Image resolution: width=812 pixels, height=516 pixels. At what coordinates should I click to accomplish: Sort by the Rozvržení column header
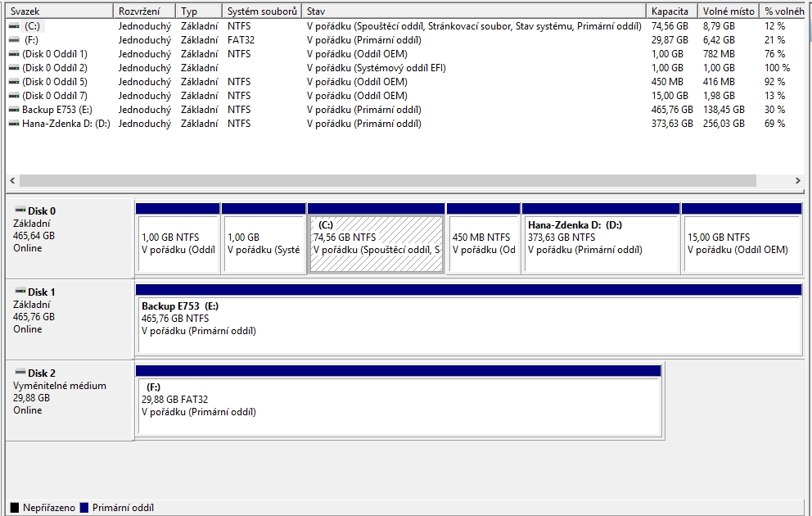145,11
